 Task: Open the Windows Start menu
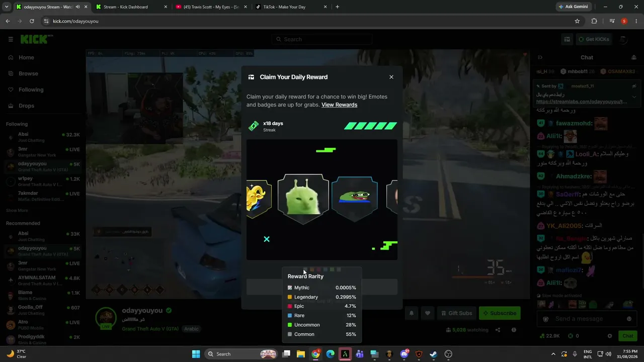coord(196,354)
